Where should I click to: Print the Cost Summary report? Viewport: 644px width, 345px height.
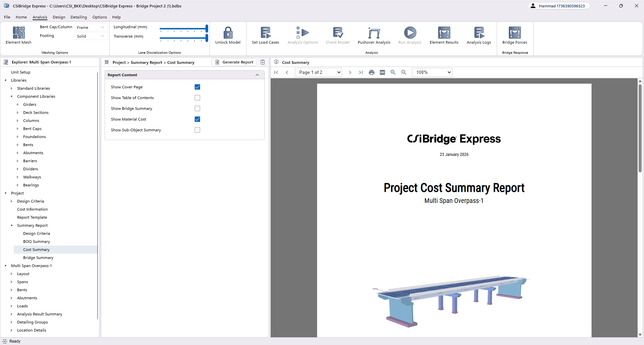(x=371, y=72)
